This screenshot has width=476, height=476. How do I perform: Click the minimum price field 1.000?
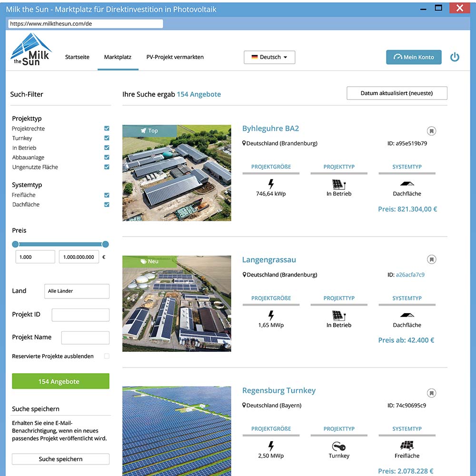[35, 257]
